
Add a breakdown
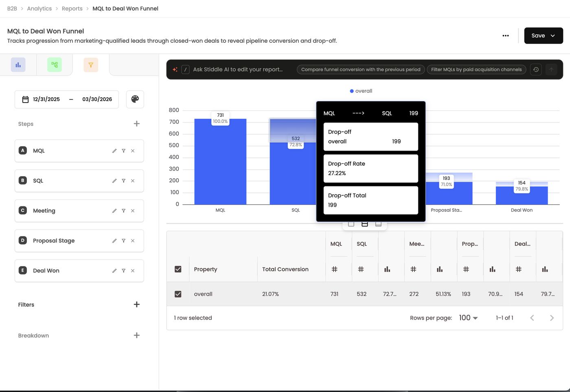[137, 335]
